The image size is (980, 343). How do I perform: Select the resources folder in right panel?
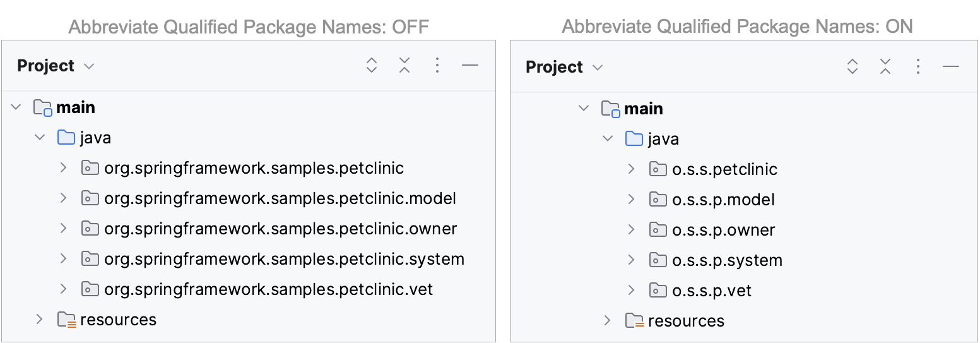685,321
